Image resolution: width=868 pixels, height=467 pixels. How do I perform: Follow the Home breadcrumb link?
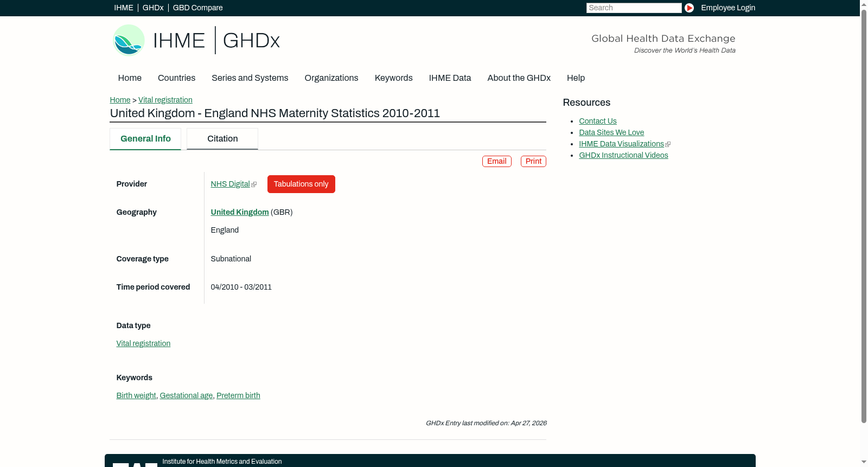pos(120,100)
